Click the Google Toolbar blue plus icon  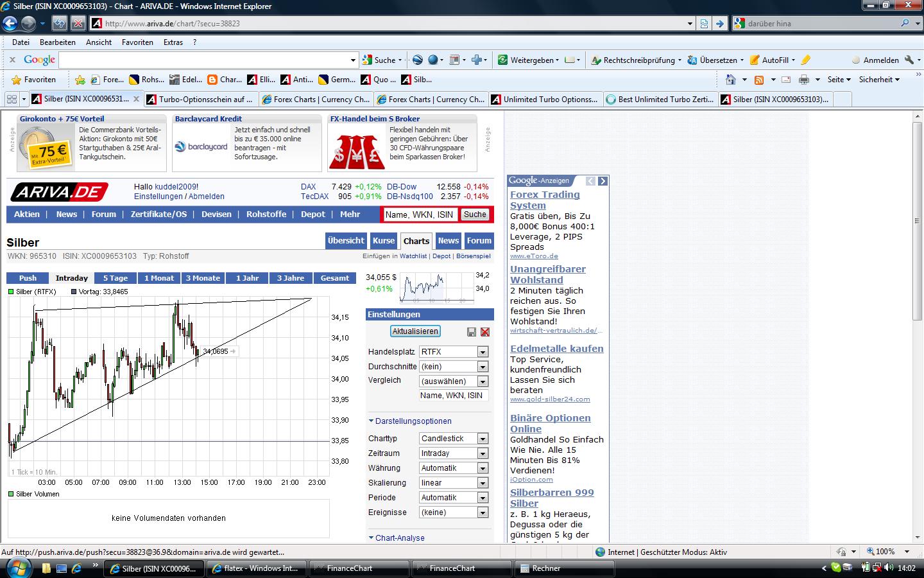(477, 60)
